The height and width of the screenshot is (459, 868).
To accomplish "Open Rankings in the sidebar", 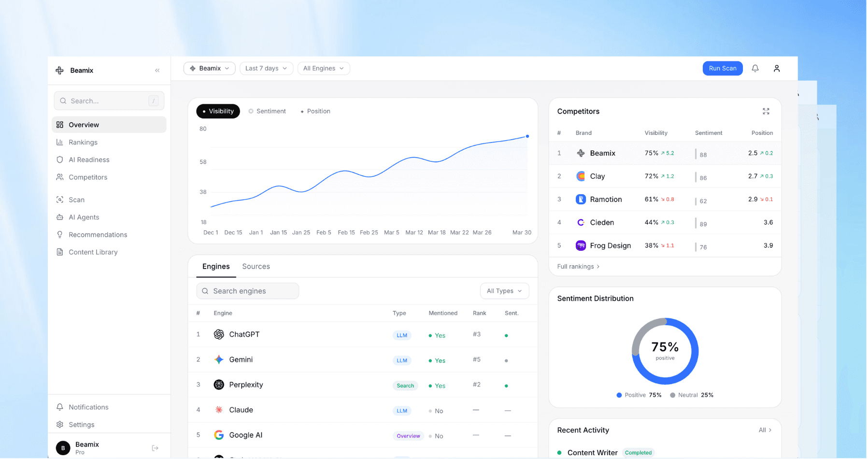I will pos(109,143).
